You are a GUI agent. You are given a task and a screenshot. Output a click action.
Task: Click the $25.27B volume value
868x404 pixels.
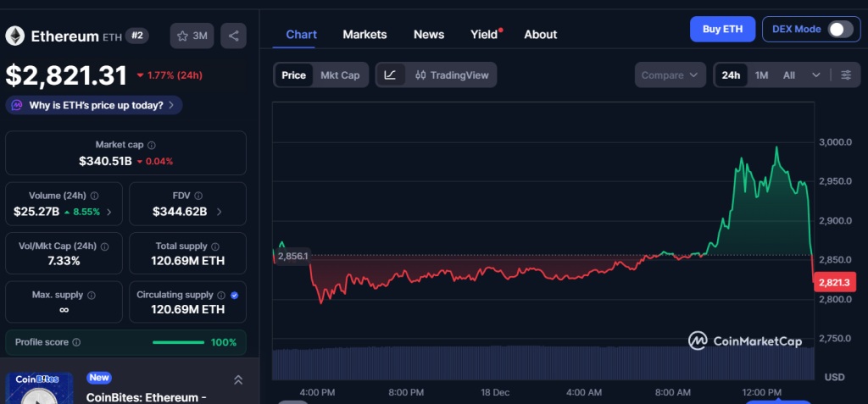(x=36, y=212)
